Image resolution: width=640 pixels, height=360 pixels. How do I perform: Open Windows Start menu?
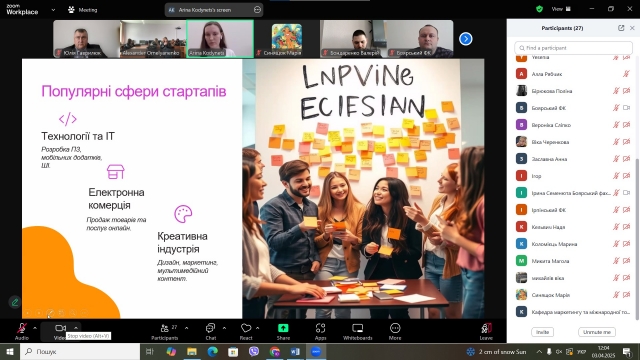tap(10, 351)
